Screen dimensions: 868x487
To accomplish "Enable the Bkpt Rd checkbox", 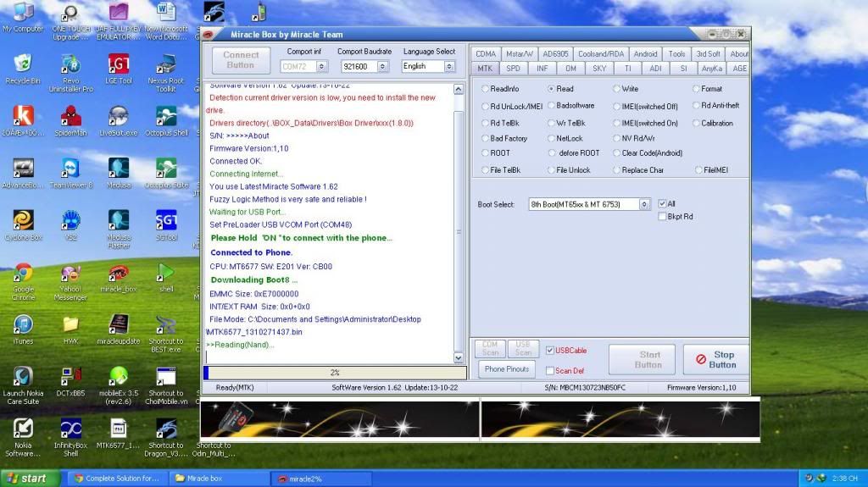I will click(662, 216).
